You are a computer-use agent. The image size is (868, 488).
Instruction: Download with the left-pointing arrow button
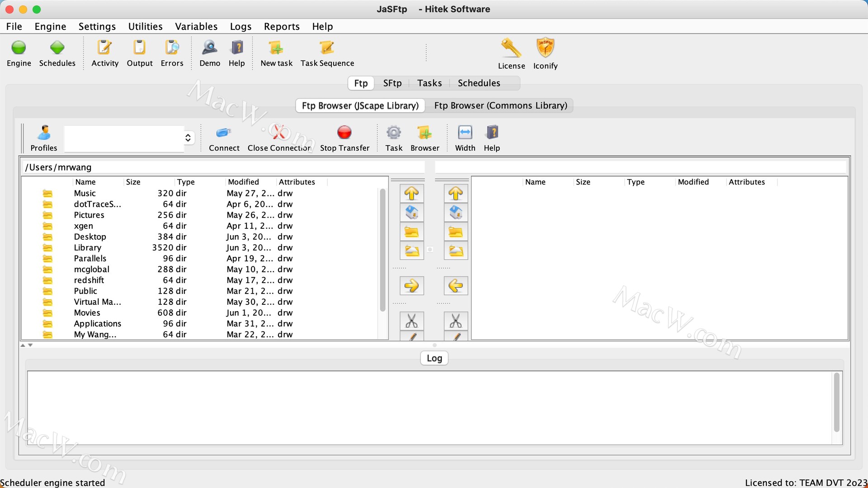tap(456, 286)
